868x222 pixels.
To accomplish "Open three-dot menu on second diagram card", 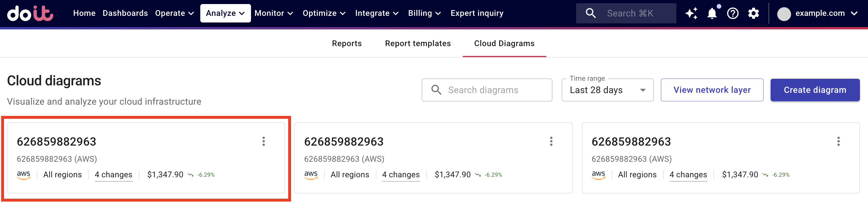I will (x=551, y=141).
